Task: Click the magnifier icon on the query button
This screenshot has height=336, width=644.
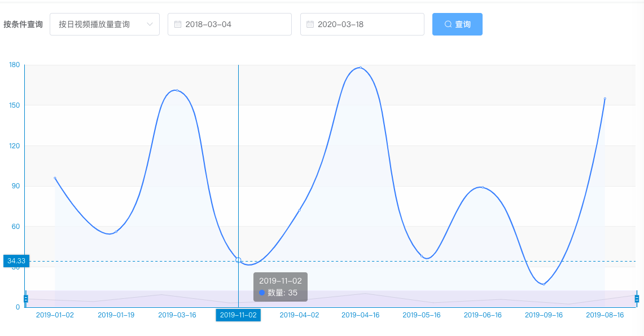Action: 448,24
